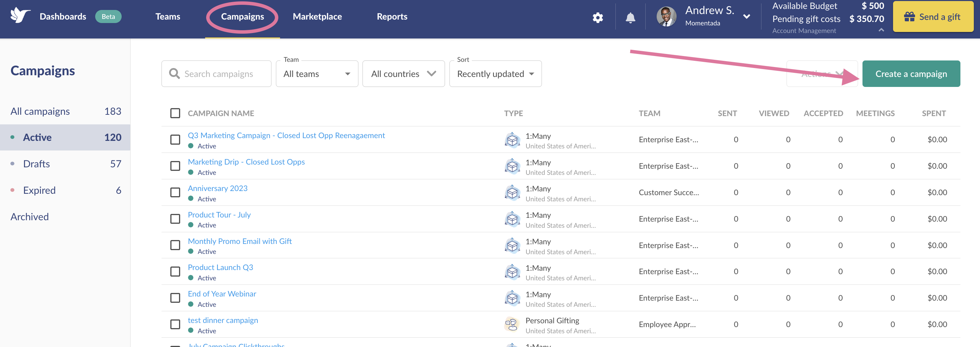Collapse budget panel chevron under pending costs
The image size is (980, 347).
tap(881, 30)
